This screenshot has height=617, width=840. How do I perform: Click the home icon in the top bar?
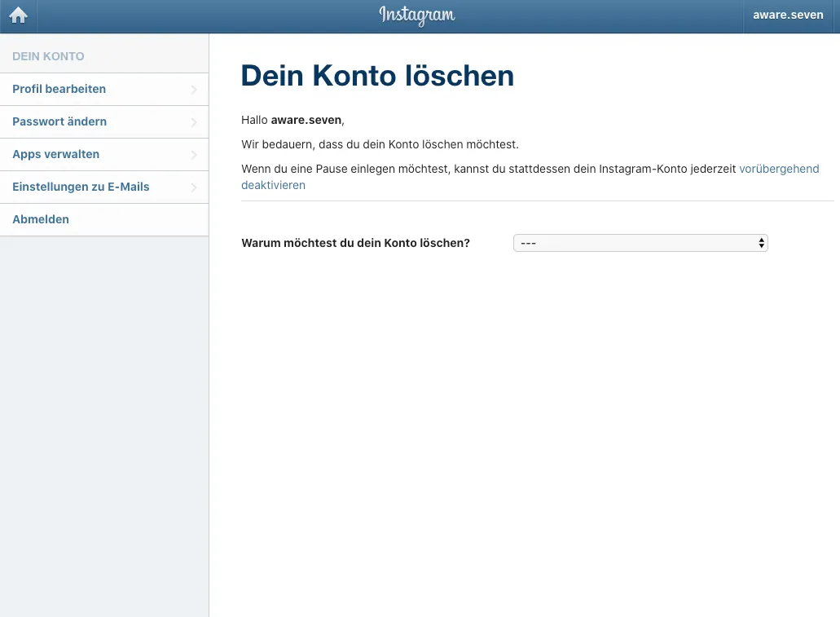pos(18,15)
